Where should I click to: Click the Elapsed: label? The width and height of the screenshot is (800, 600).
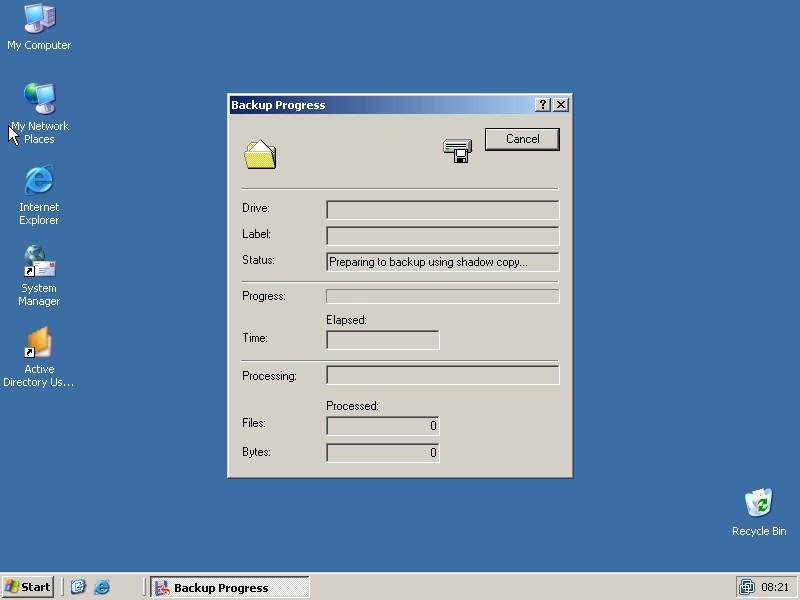point(346,320)
